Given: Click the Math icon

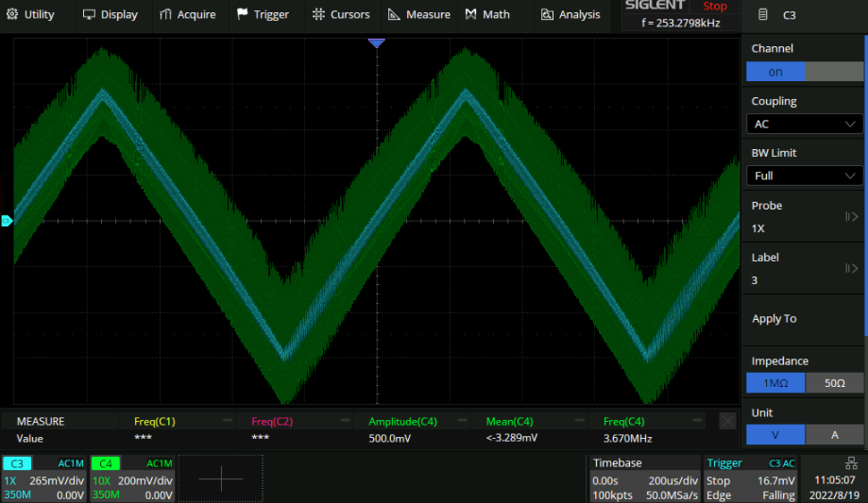Looking at the screenshot, I should click(470, 14).
